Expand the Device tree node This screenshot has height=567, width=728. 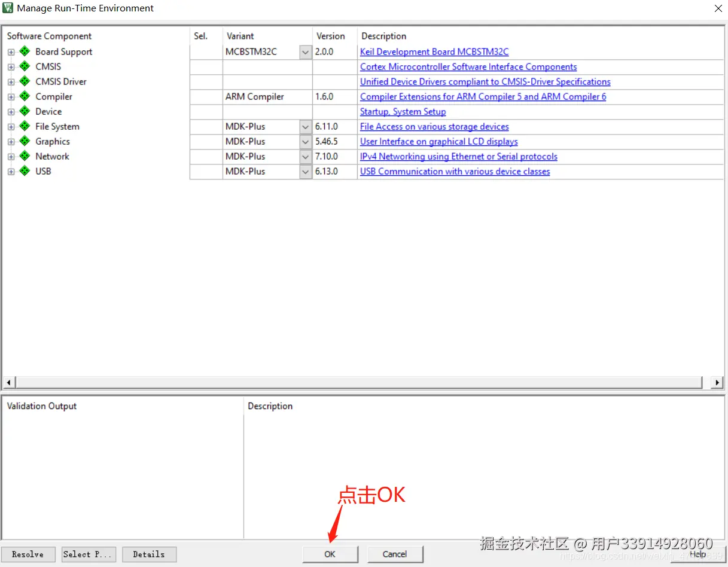11,112
